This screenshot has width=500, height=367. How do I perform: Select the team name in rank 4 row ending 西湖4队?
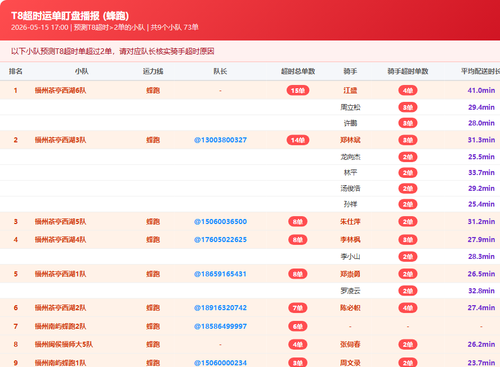(60, 240)
